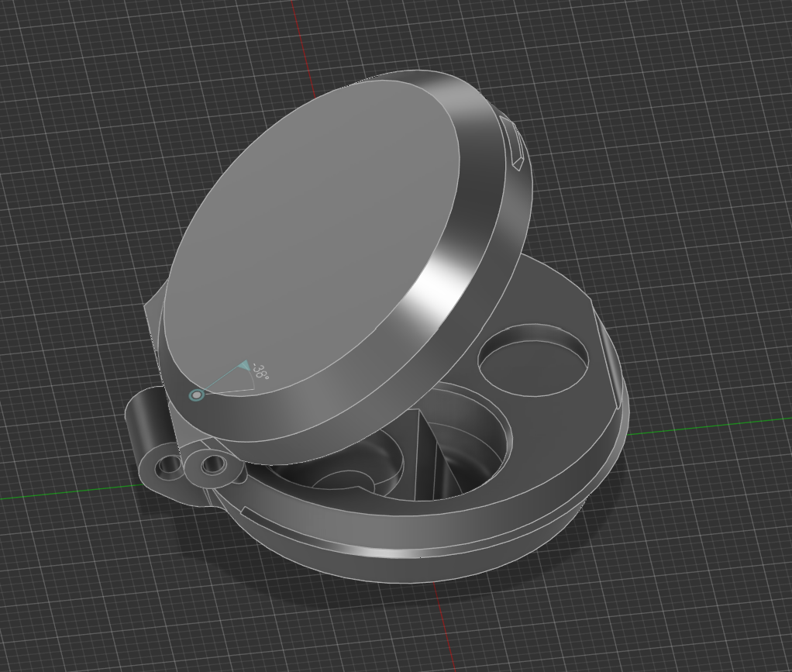Click the rear hinge knuckle hole
The width and height of the screenshot is (792, 672).
pyautogui.click(x=169, y=466)
